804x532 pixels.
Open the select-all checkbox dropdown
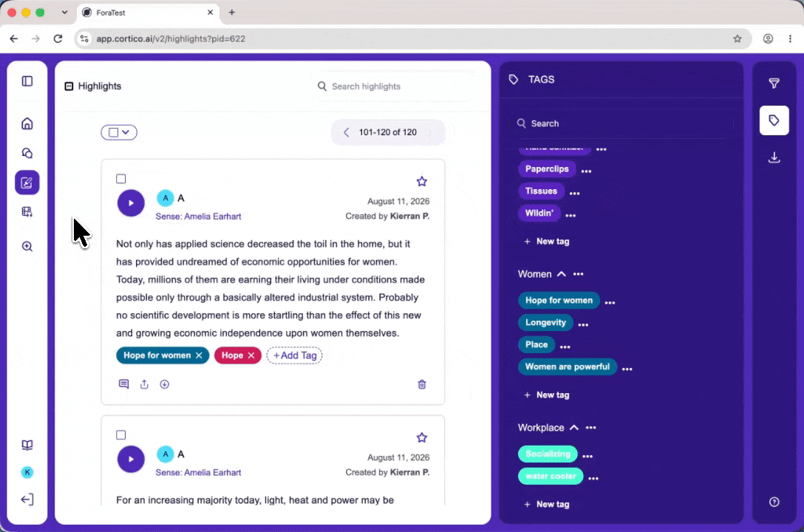point(119,132)
